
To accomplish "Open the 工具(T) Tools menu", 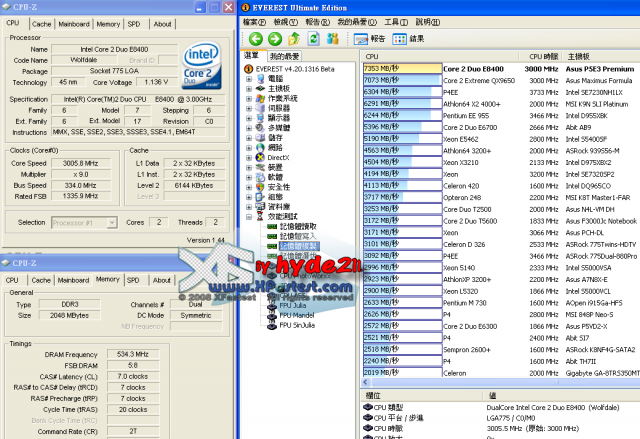I will click(x=396, y=22).
